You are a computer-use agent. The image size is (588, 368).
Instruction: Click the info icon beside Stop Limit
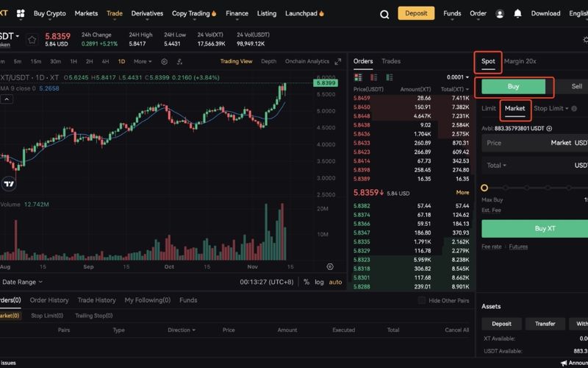574,108
